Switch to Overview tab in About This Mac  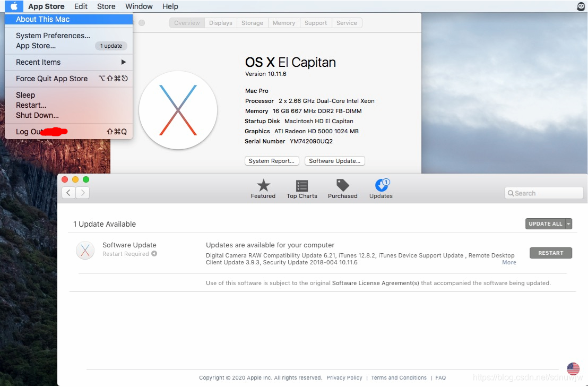coord(187,23)
